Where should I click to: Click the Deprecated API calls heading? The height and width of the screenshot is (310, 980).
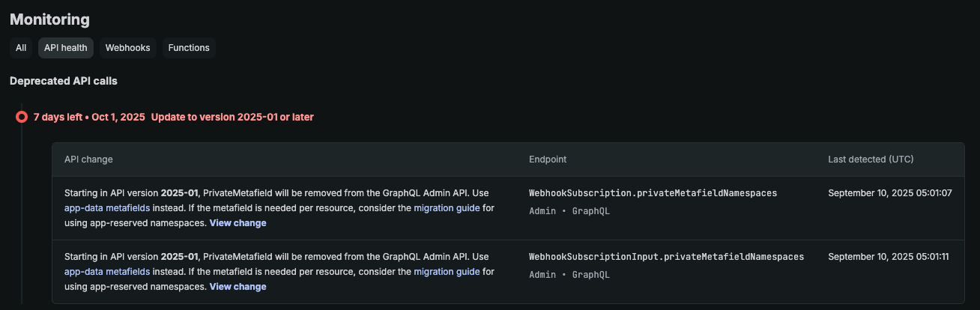[x=64, y=81]
